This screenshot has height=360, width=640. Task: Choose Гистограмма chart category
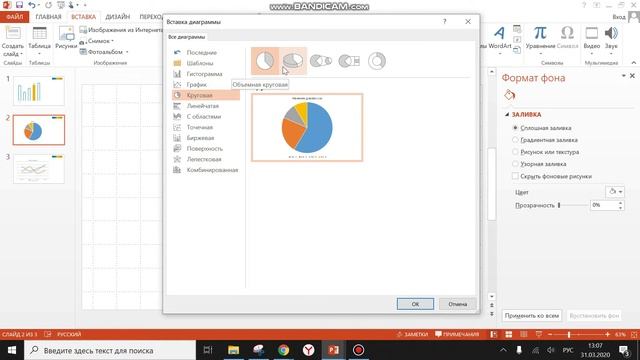pyautogui.click(x=204, y=74)
